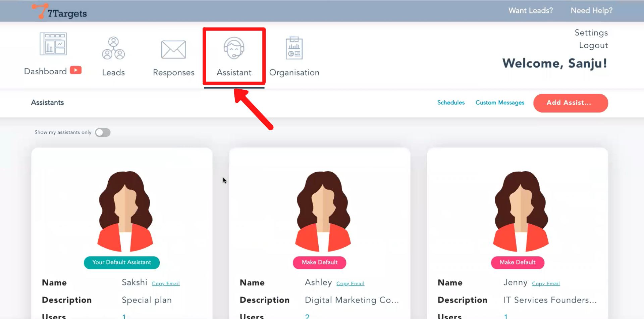The image size is (644, 319).
Task: Make Jenny the default assistant
Action: coord(517,262)
